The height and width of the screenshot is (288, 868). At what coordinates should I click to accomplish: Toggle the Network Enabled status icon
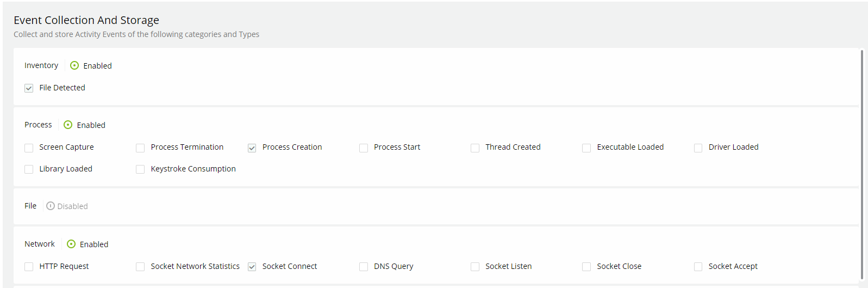[71, 244]
